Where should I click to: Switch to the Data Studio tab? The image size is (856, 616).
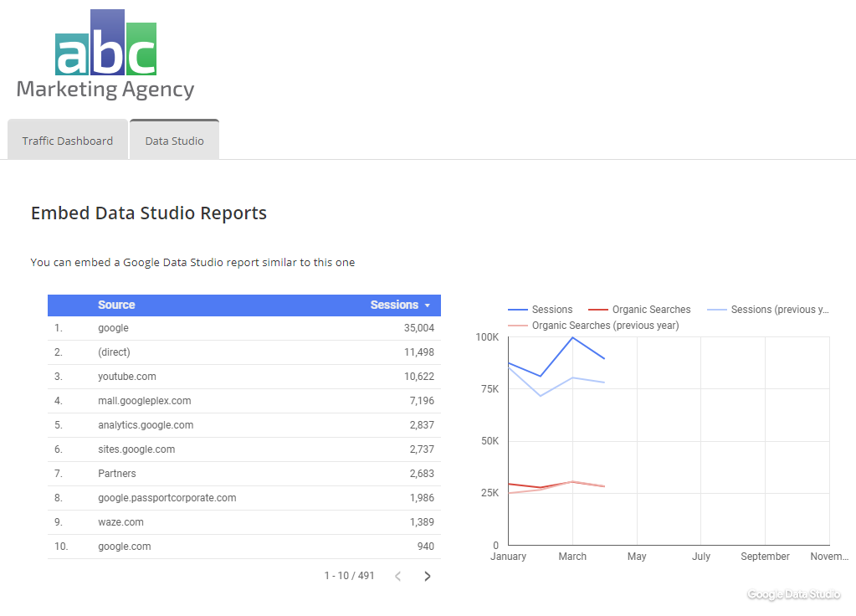174,141
